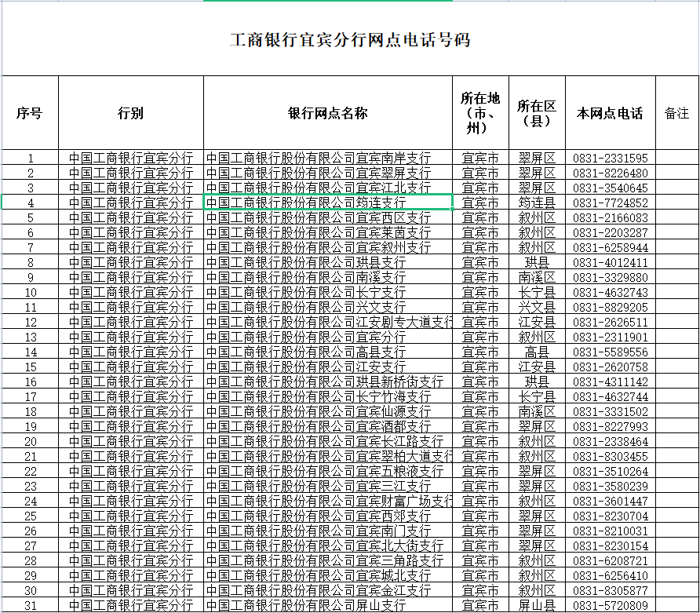Select the 宜宾仙源支行 branch cell
Image resolution: width=700 pixels, height=613 pixels.
328,411
